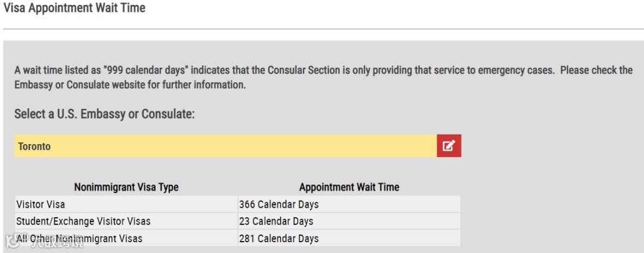Click the Toronto embassy selection field

(225, 146)
